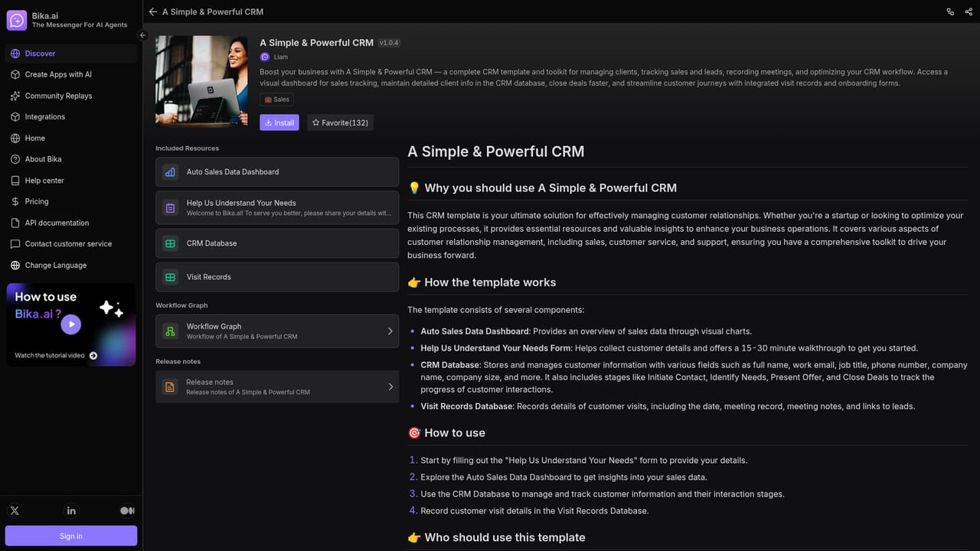
Task: Open About Bika page
Action: click(x=71, y=159)
